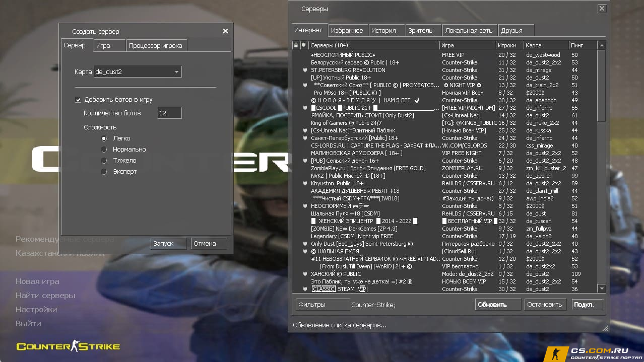This screenshot has height=362, width=644.
Task: Click Отмена button
Action: [209, 244]
